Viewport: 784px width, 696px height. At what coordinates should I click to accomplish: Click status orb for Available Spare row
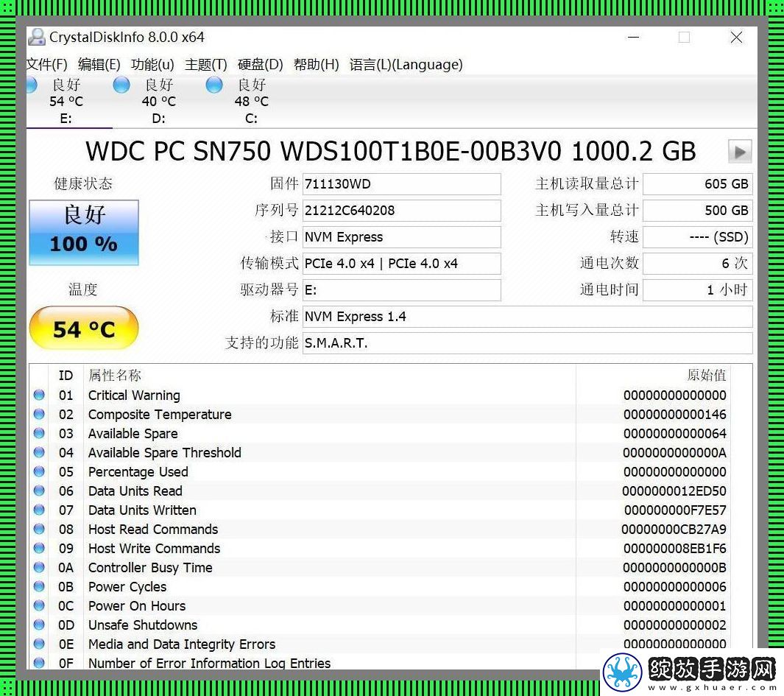[39, 433]
